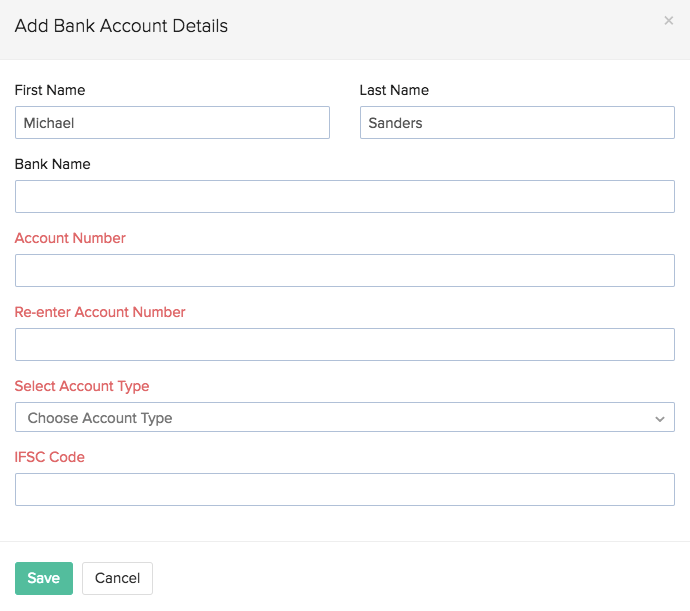
Task: Close the Add Bank Account dialog
Action: click(668, 21)
